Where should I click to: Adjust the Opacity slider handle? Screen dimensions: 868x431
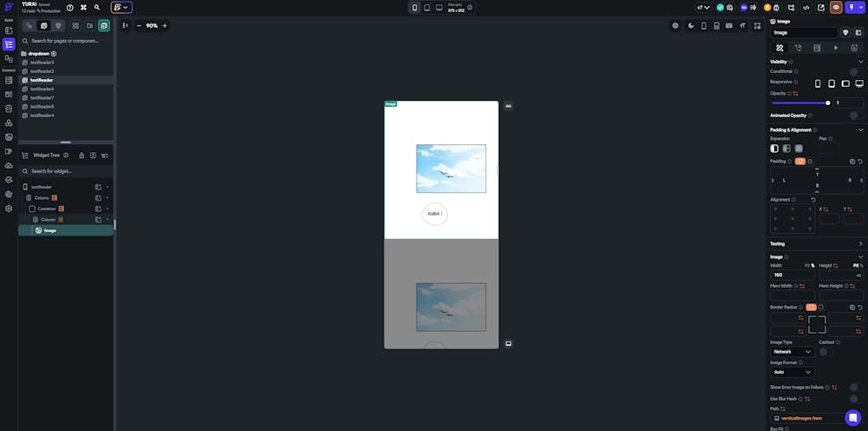click(x=827, y=103)
